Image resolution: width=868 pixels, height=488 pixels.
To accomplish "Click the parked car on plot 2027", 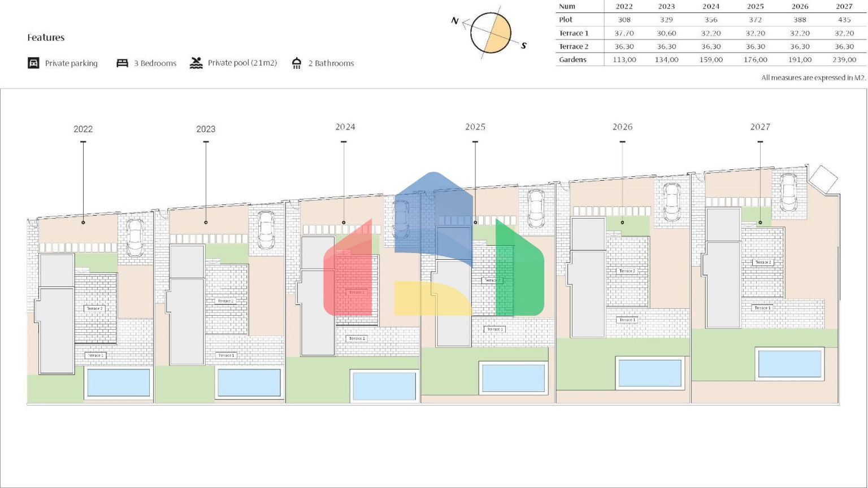I will tap(788, 192).
